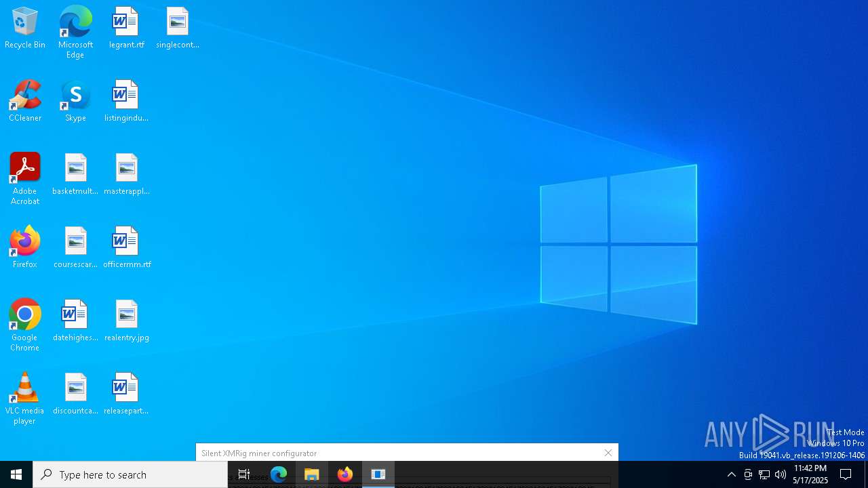Open the Recycle Bin desktop icon

point(25,28)
